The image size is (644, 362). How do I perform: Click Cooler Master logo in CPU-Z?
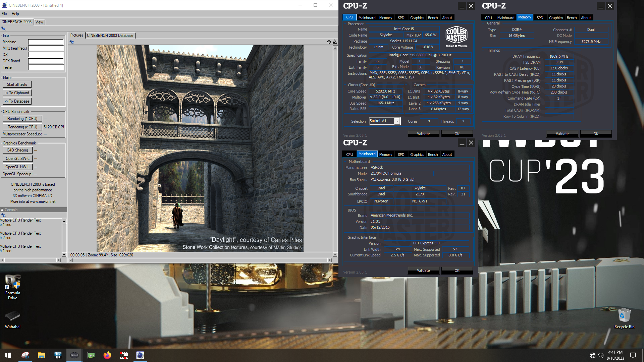pyautogui.click(x=456, y=37)
